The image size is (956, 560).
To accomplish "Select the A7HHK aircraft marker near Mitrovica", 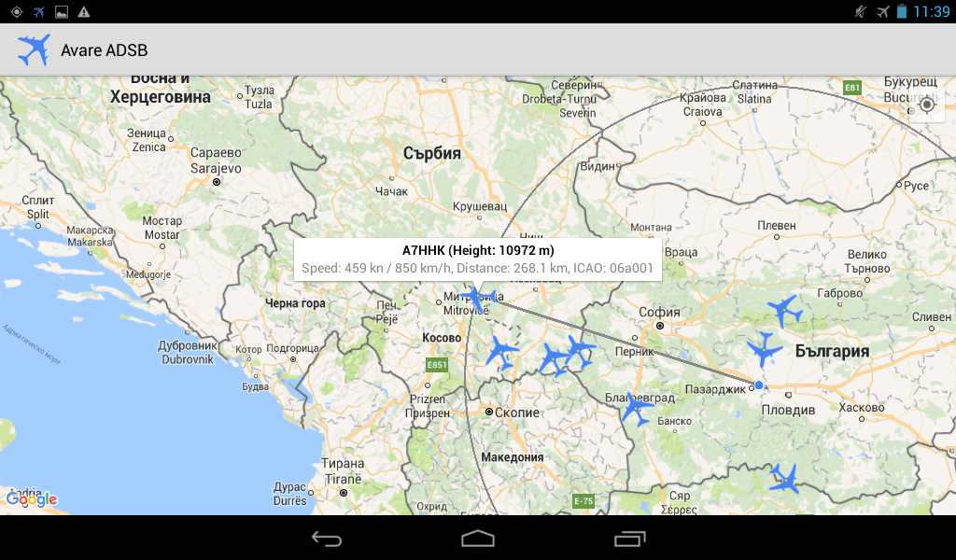I will pos(477,298).
